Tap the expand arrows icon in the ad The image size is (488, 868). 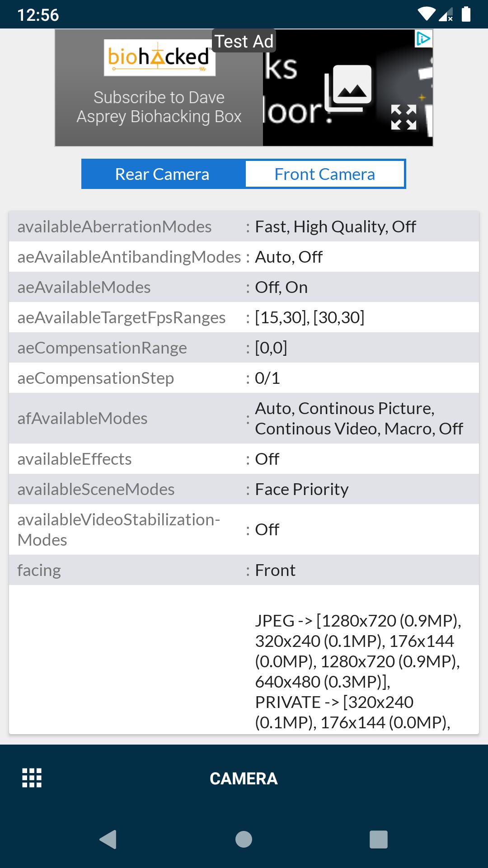tap(404, 118)
